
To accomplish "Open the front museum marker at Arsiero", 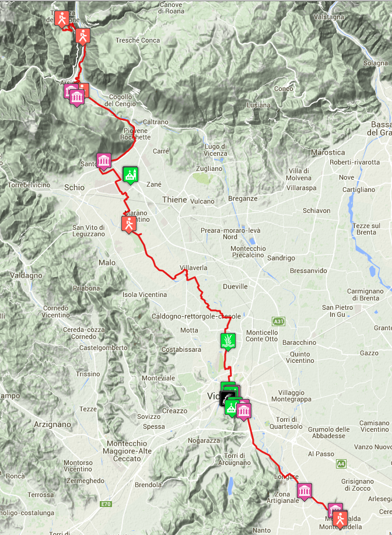I will (x=77, y=97).
